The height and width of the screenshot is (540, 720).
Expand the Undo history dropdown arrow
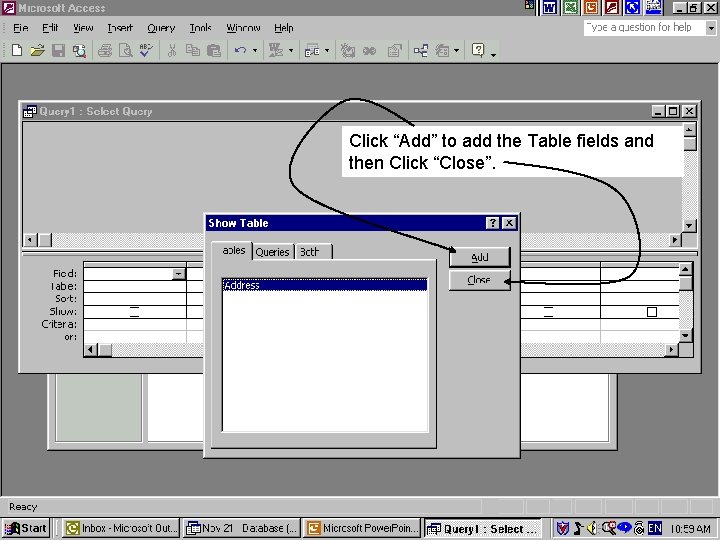(255, 51)
